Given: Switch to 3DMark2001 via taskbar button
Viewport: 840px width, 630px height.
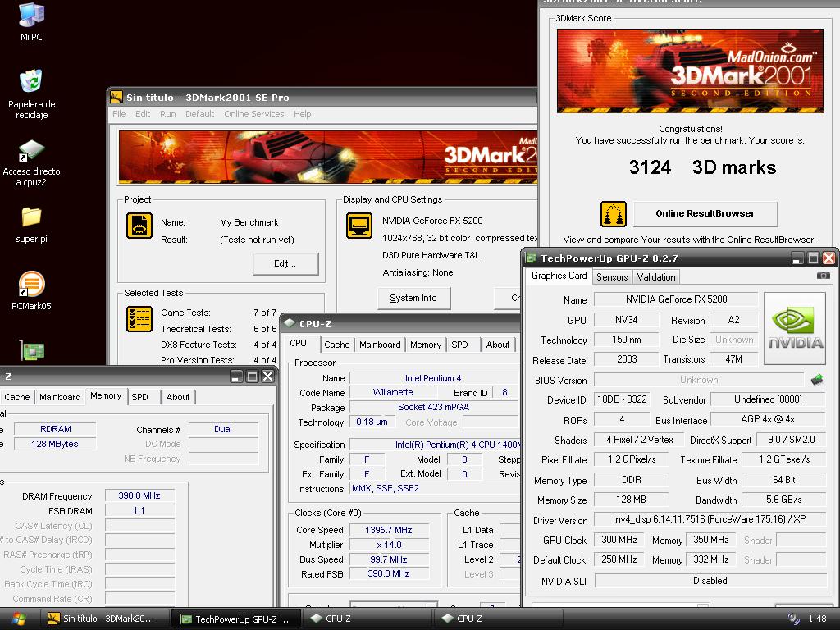Looking at the screenshot, I should pyautogui.click(x=106, y=619).
